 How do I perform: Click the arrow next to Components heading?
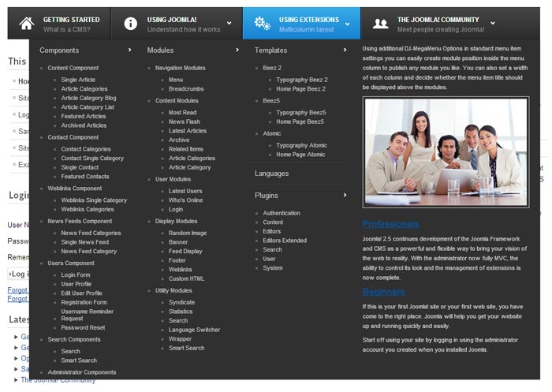tap(130, 50)
